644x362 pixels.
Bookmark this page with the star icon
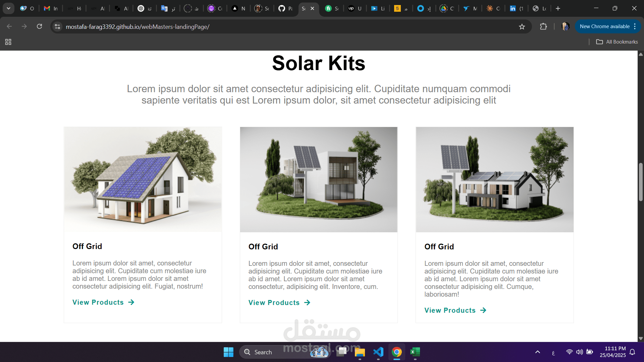522,26
